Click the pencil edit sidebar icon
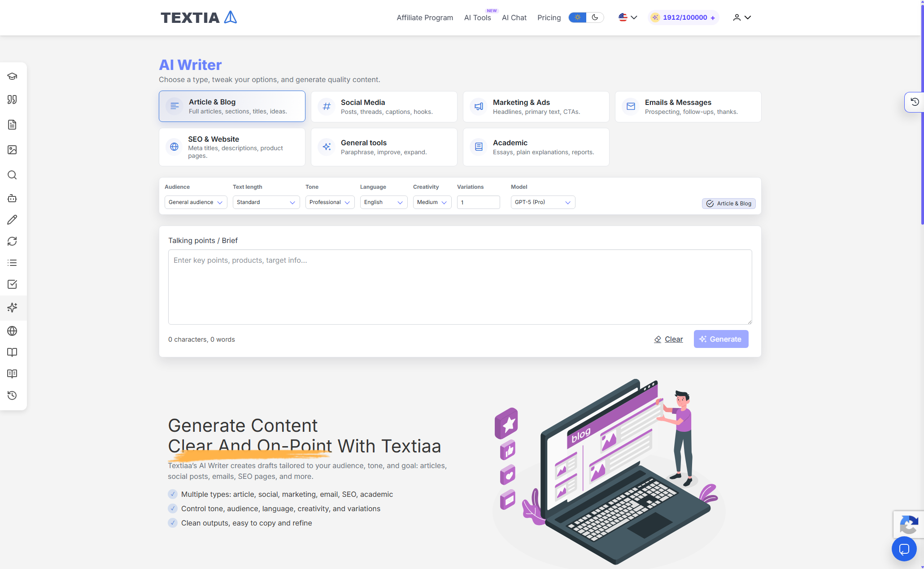The image size is (924, 569). point(12,220)
